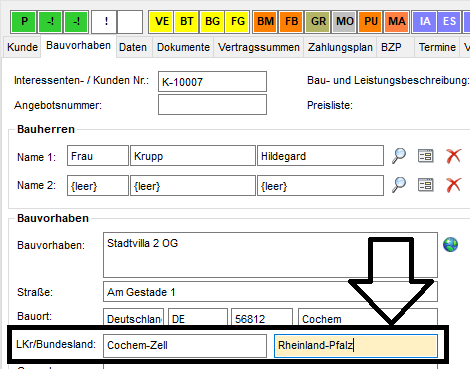Image resolution: width=470 pixels, height=369 pixels.
Task: Select the purple ES status button
Action: 449,22
